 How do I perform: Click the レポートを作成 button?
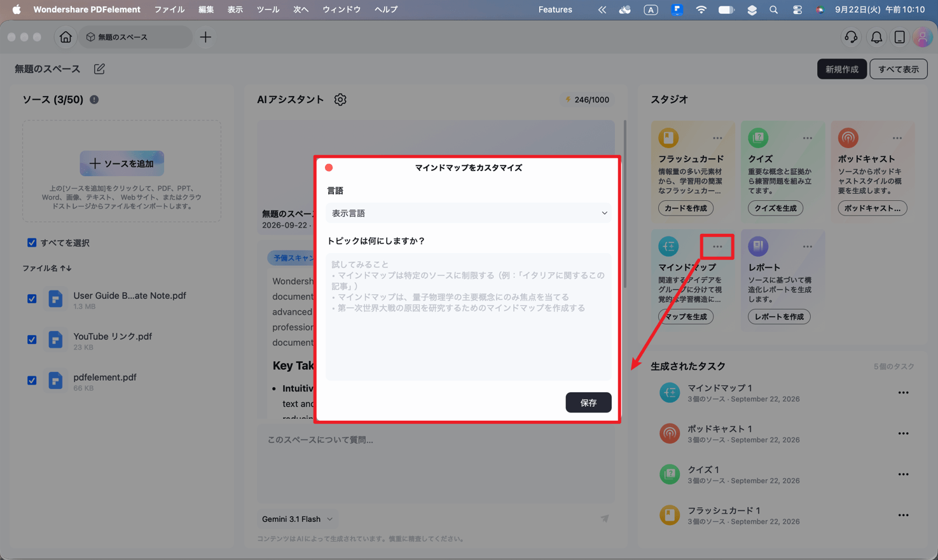[x=779, y=317]
